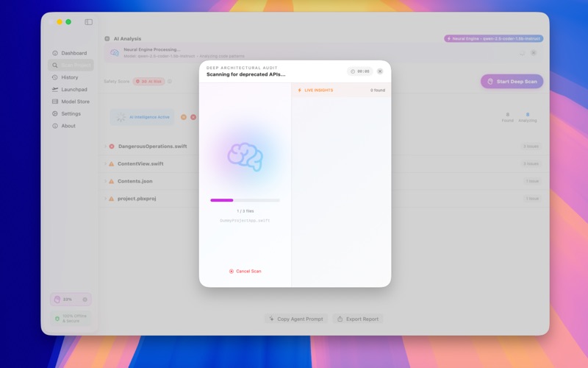The width and height of the screenshot is (588, 368).
Task: Click the 100% Offline & Secure badge
Action: (71, 319)
